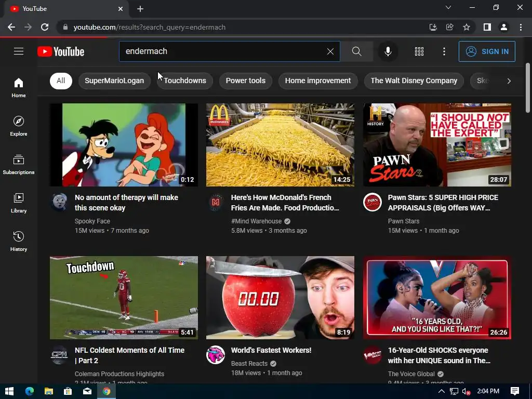Viewport: 532px width, 399px height.
Task: Play the red apple 00.00 thumbnail
Action: click(x=280, y=298)
